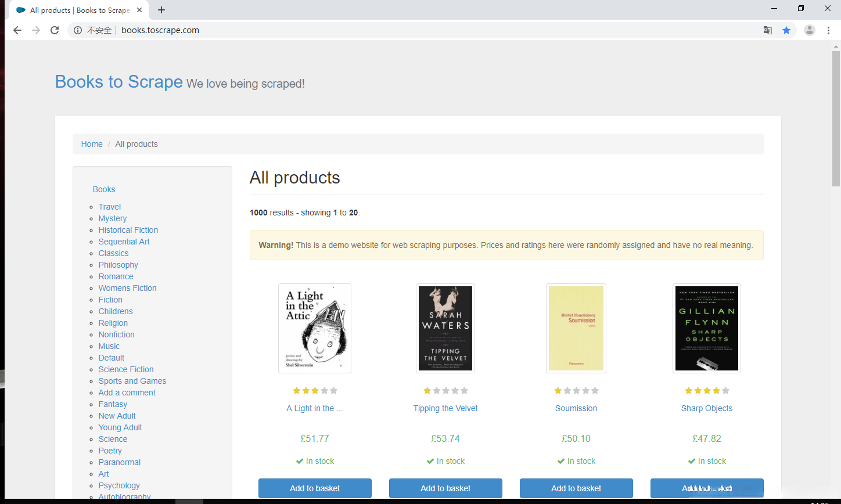The height and width of the screenshot is (504, 841).
Task: Open the Womens Fiction category
Action: [128, 288]
